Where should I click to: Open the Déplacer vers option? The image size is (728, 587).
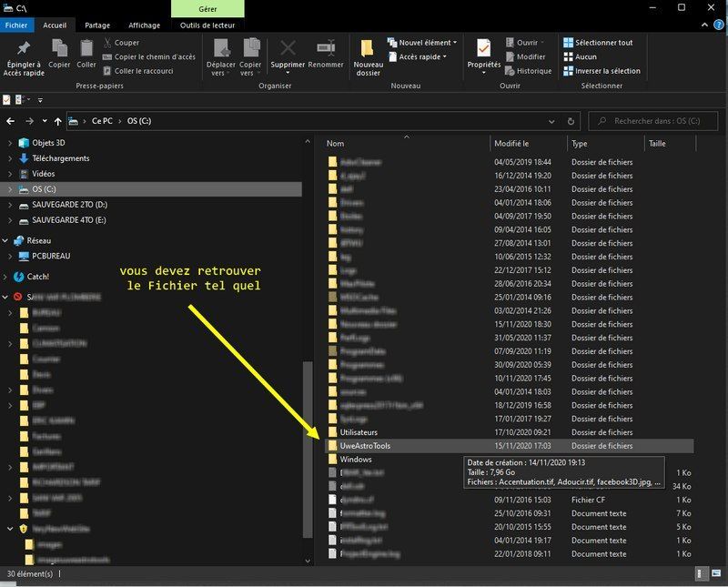pos(220,57)
